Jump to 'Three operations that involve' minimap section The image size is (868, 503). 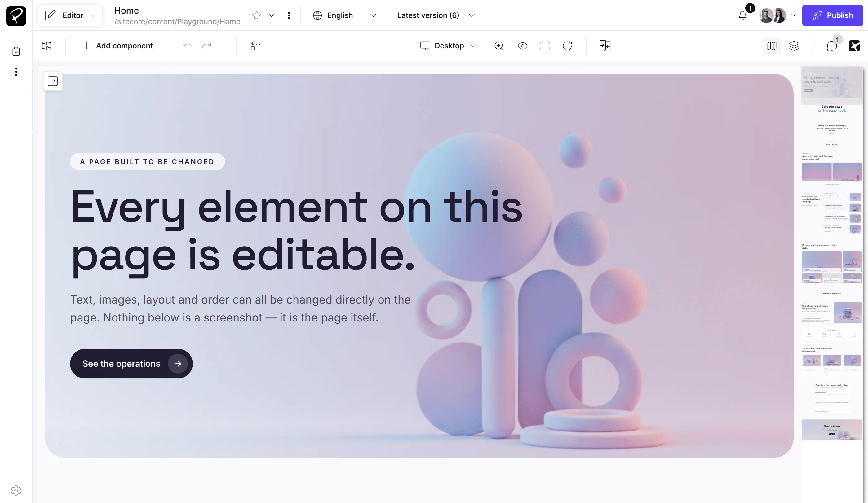click(x=832, y=361)
